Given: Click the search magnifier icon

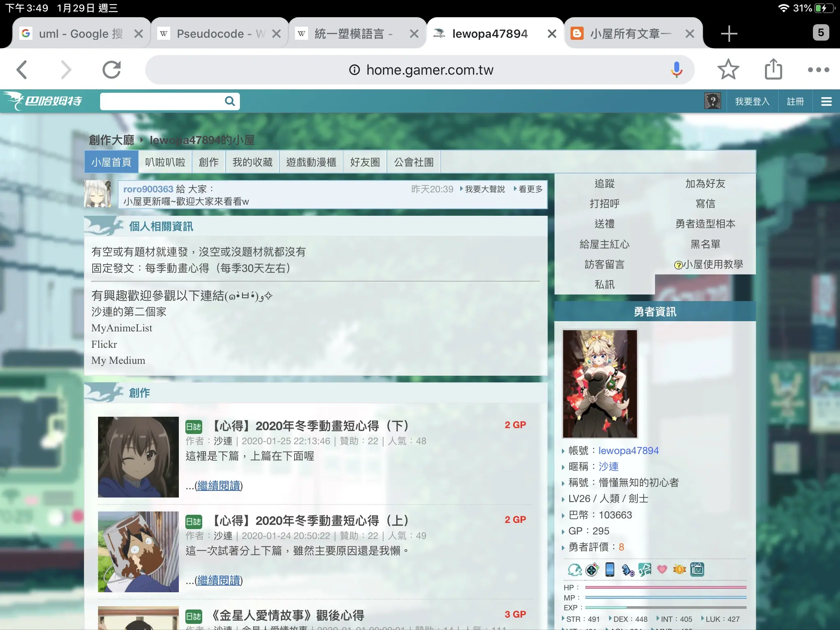Looking at the screenshot, I should click(230, 101).
